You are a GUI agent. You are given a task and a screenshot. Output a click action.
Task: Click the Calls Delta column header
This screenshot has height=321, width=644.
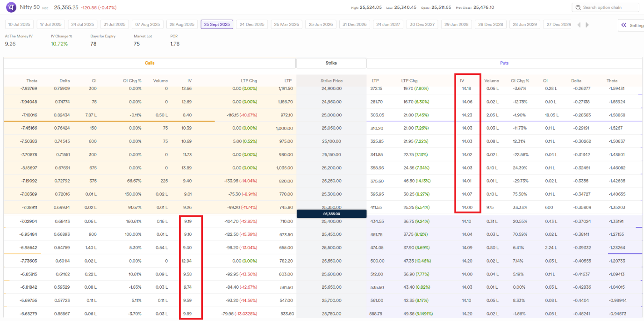pyautogui.click(x=64, y=81)
